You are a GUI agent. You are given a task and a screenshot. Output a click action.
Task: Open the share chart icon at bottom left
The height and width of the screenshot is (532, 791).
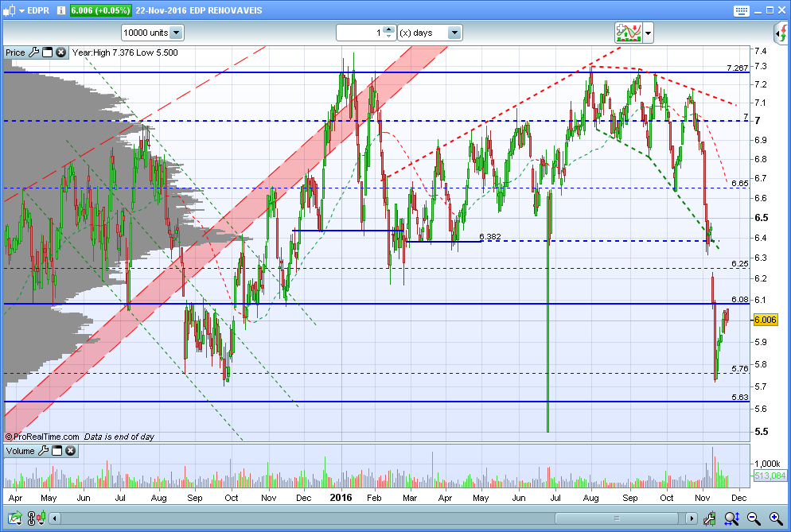[14, 518]
